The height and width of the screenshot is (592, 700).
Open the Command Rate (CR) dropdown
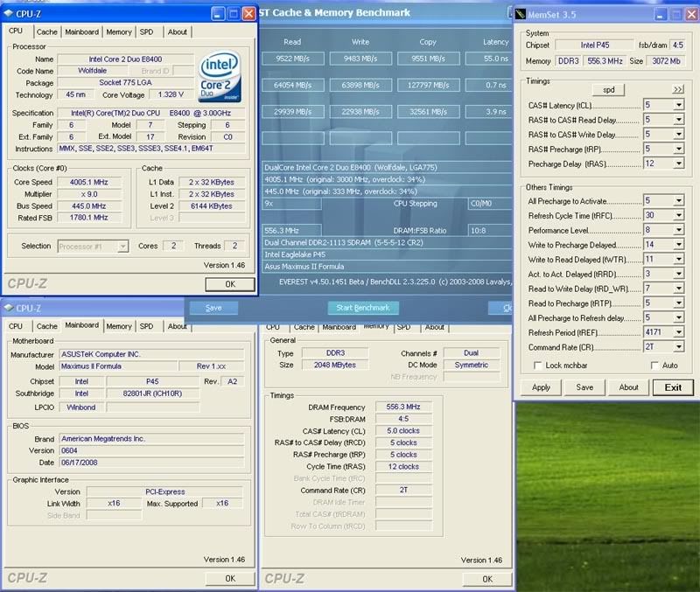pos(679,346)
